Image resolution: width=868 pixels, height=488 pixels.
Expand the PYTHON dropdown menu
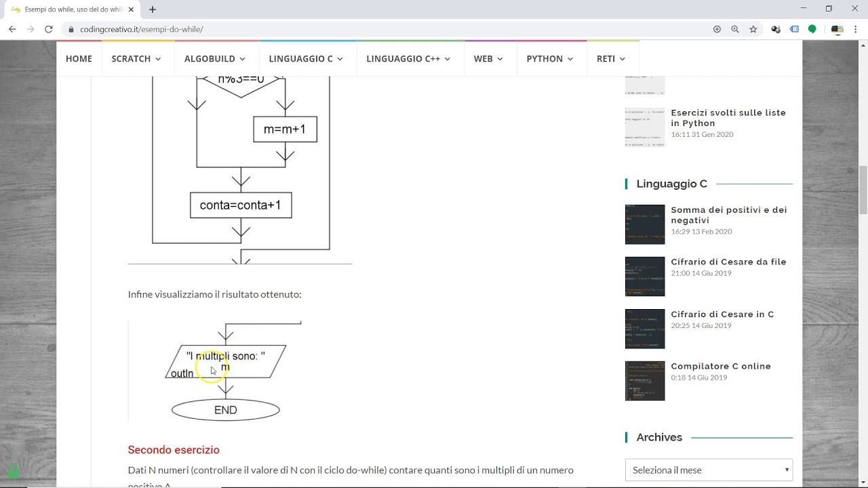[550, 59]
